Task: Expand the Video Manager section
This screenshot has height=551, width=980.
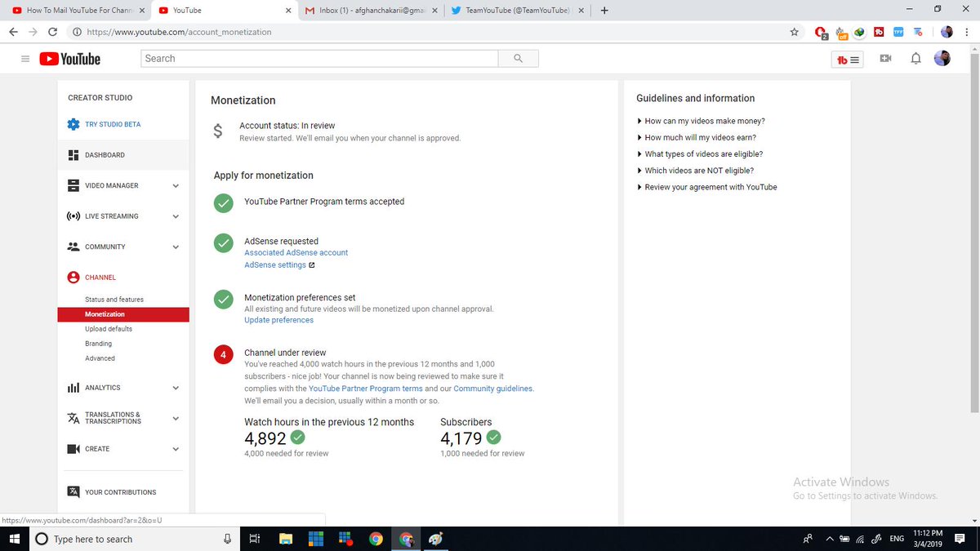Action: coord(176,186)
